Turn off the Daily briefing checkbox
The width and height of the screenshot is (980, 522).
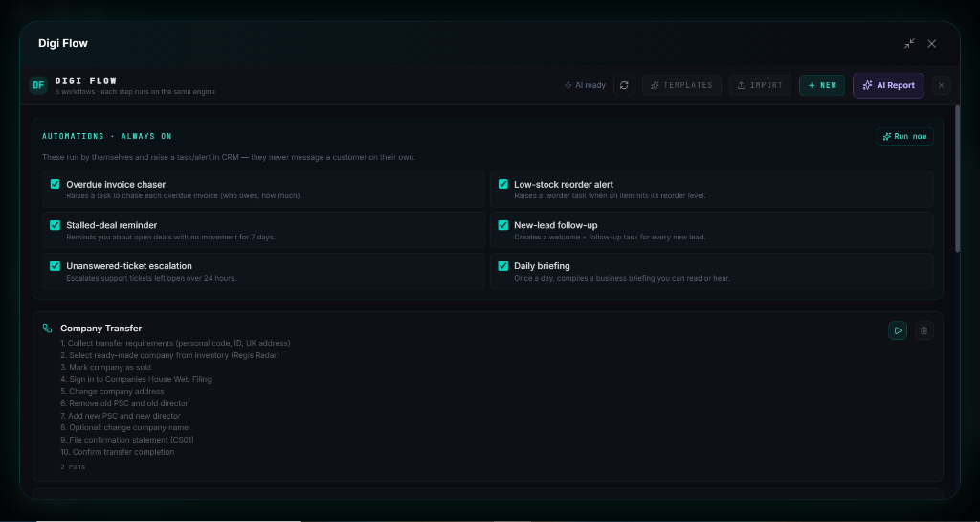(x=503, y=265)
